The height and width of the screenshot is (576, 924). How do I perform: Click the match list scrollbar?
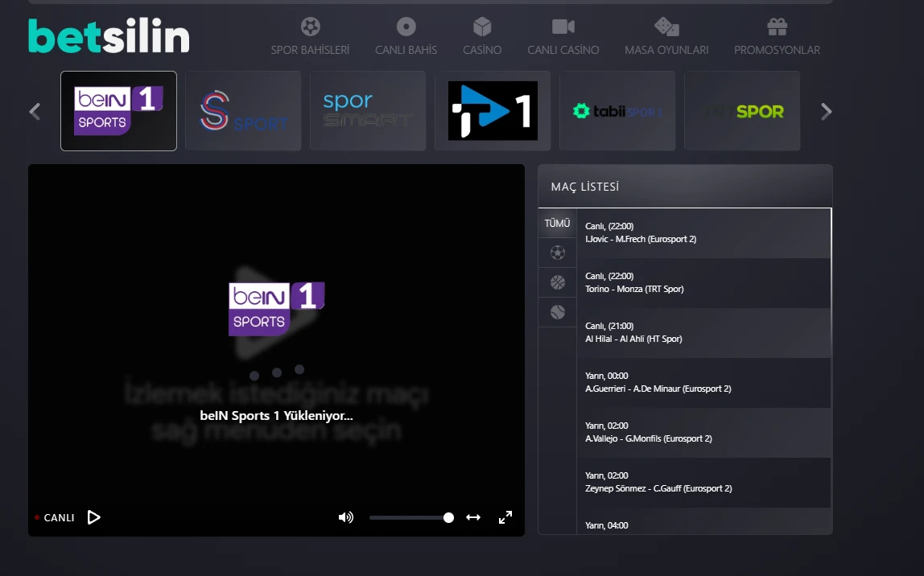click(831, 282)
